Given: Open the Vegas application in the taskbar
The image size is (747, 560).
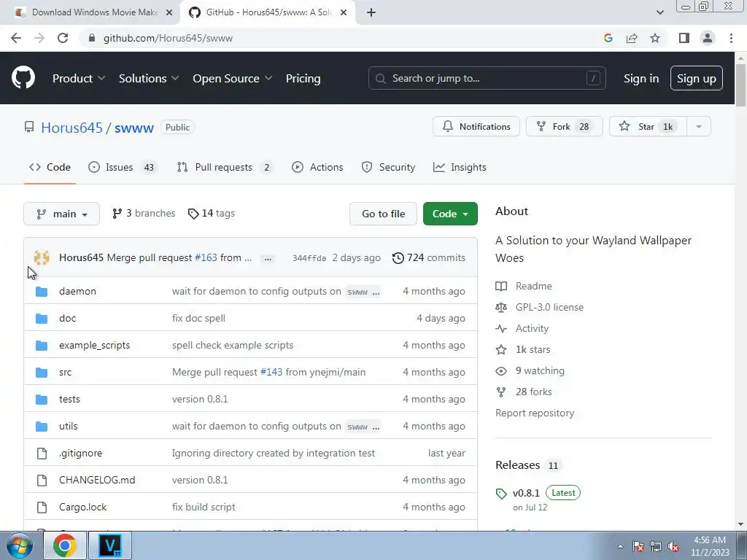Looking at the screenshot, I should tap(110, 545).
